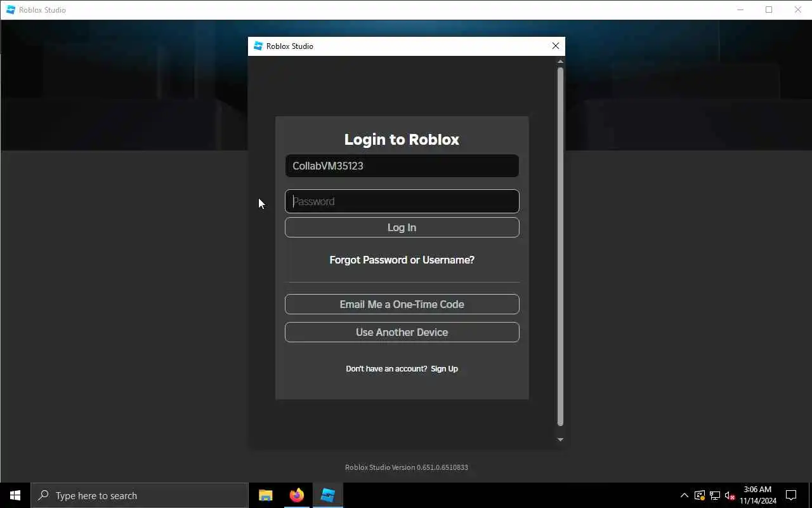Screen dimensions: 812x508
Task: Focus the Password input field
Action: [402, 201]
